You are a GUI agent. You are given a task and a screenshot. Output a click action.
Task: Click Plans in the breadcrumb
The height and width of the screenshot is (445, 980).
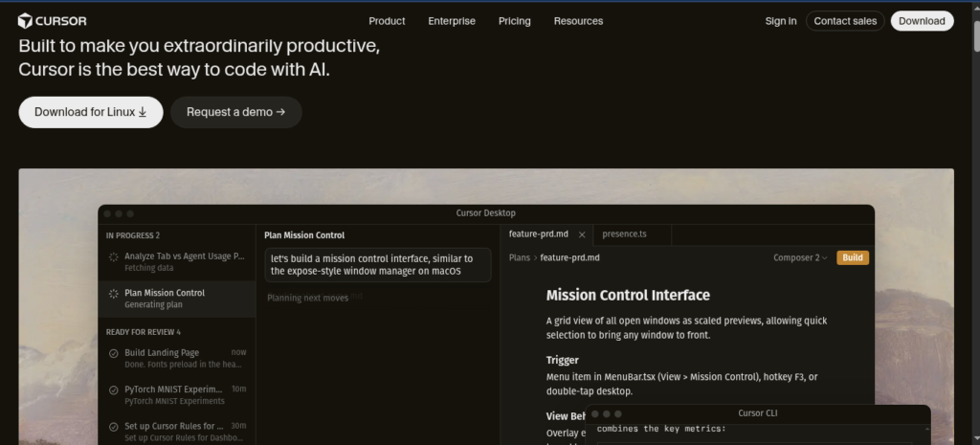point(520,257)
